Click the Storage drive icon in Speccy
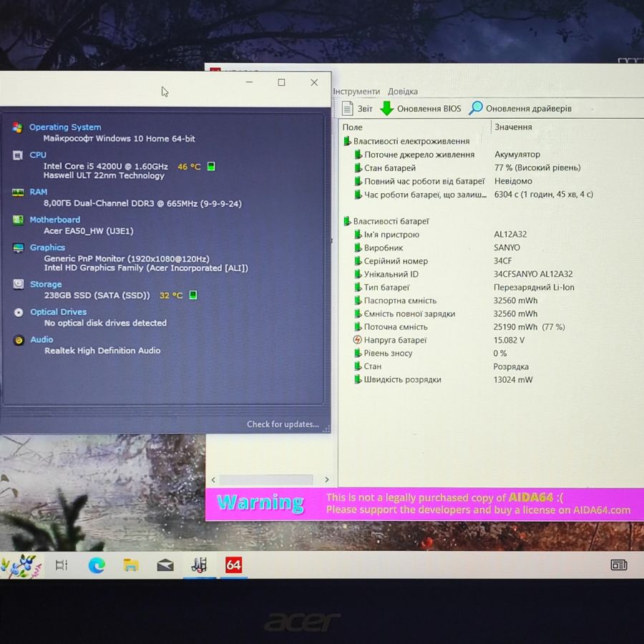This screenshot has width=644, height=644. pos(19,284)
